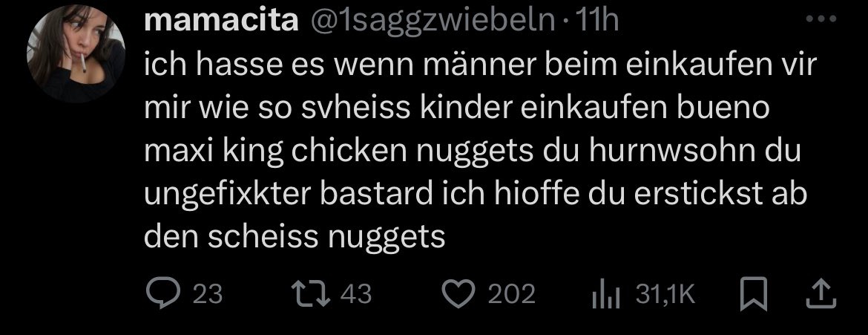Image resolution: width=868 pixels, height=335 pixels.
Task: Click the tweet line starting 'ungefixkter bastard'
Action: 475,195
